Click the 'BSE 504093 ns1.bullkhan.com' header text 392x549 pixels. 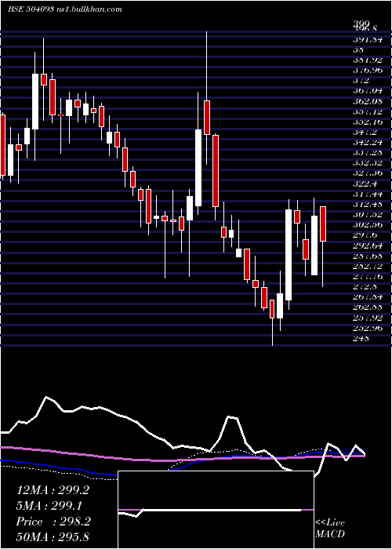(x=65, y=9)
